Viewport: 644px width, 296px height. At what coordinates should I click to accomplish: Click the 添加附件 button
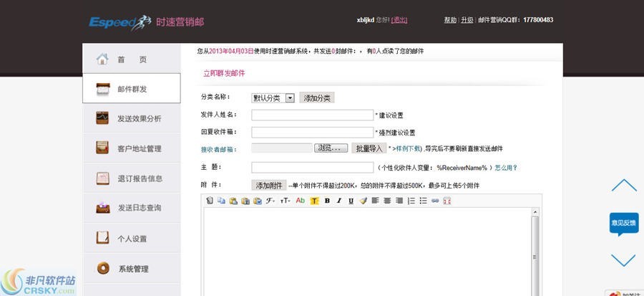(x=269, y=186)
